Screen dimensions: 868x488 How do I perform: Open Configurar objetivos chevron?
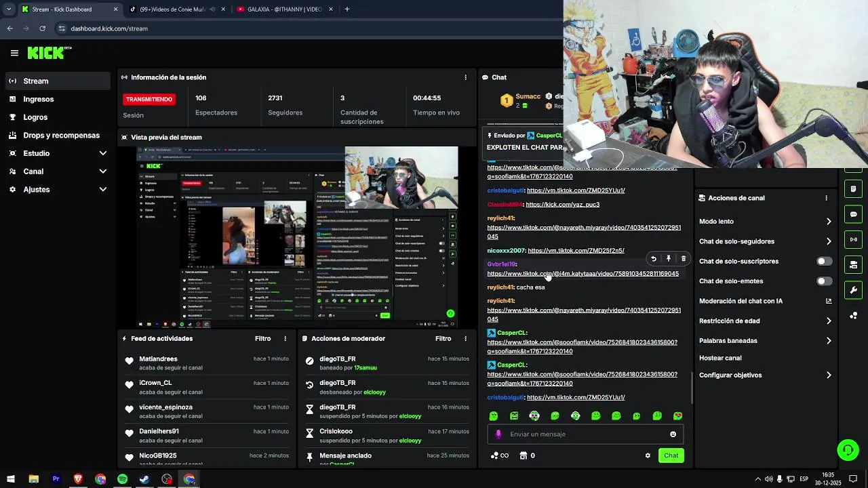tap(829, 375)
